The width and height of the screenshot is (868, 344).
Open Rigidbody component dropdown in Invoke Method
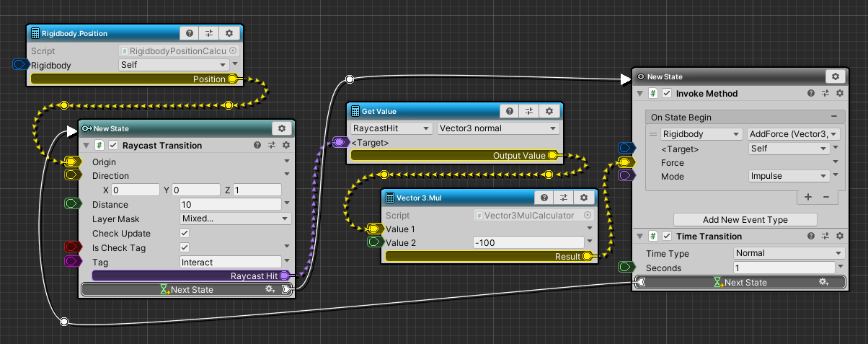click(x=701, y=133)
